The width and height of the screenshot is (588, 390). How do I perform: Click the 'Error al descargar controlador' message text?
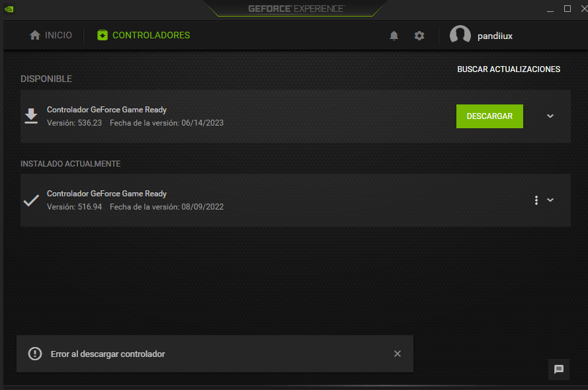108,354
